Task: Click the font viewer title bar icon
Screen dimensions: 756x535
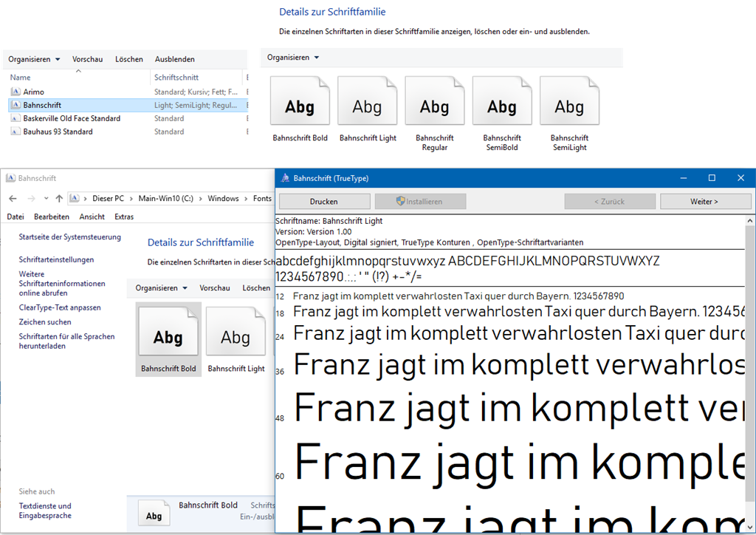Action: [285, 178]
